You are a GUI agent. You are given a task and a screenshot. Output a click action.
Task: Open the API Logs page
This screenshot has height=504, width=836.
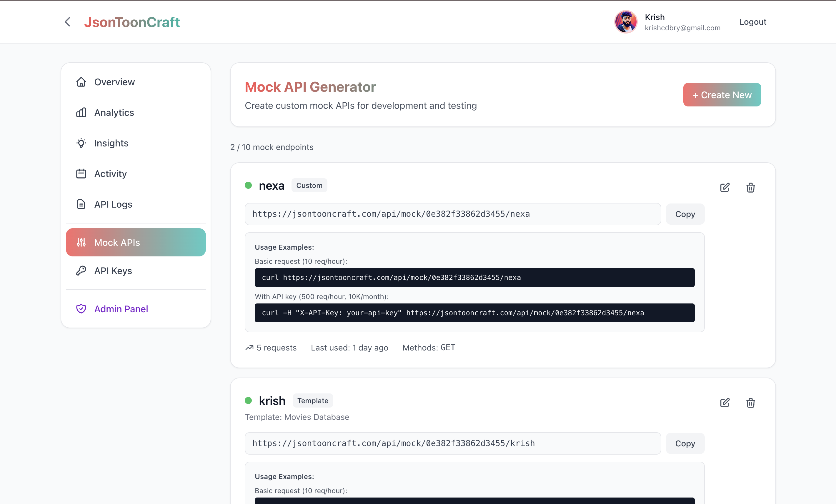click(x=113, y=204)
